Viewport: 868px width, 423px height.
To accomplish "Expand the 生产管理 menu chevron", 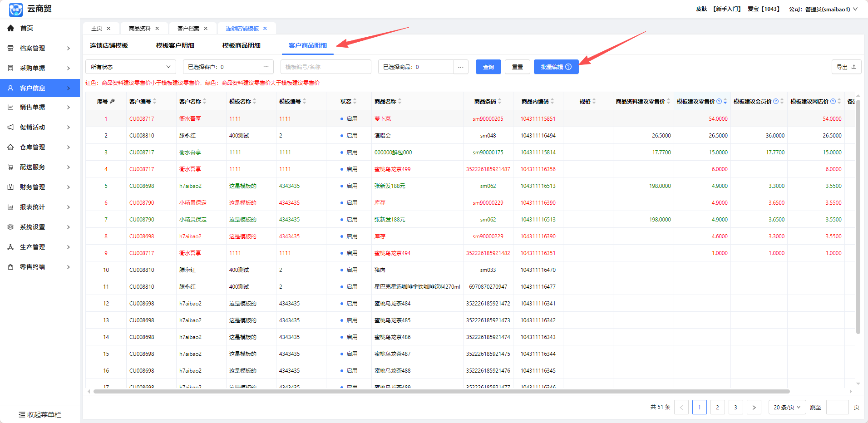I will coord(69,247).
